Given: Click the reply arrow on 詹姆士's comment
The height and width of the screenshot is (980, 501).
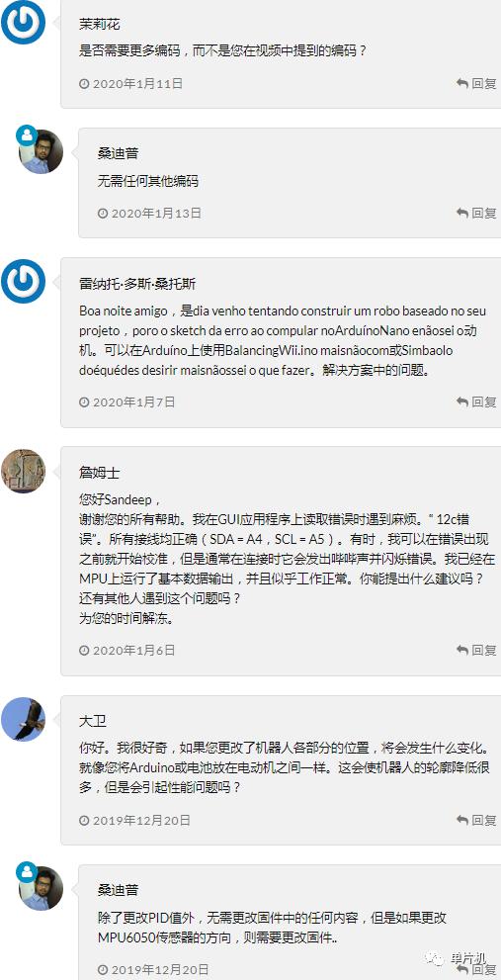Looking at the screenshot, I should point(462,650).
